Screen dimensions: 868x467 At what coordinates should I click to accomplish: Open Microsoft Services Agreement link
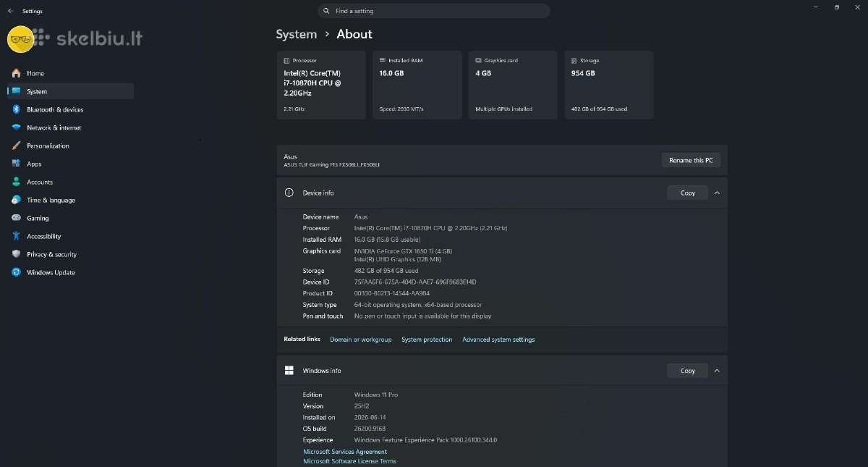click(345, 452)
